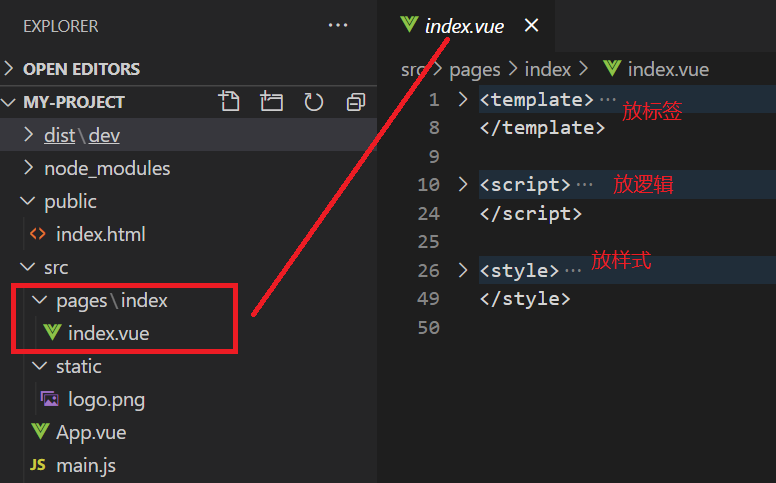Close the index.vue editor tab
The height and width of the screenshot is (483, 776).
coord(531,25)
